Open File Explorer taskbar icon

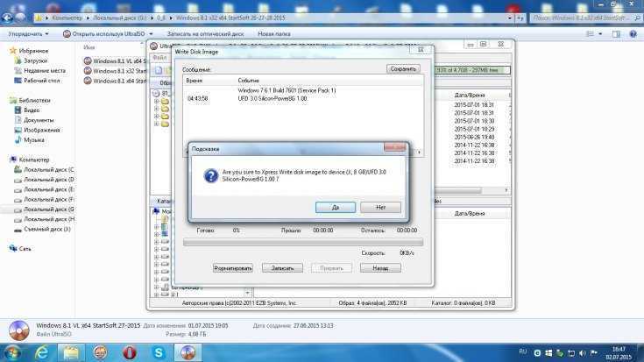click(71, 352)
